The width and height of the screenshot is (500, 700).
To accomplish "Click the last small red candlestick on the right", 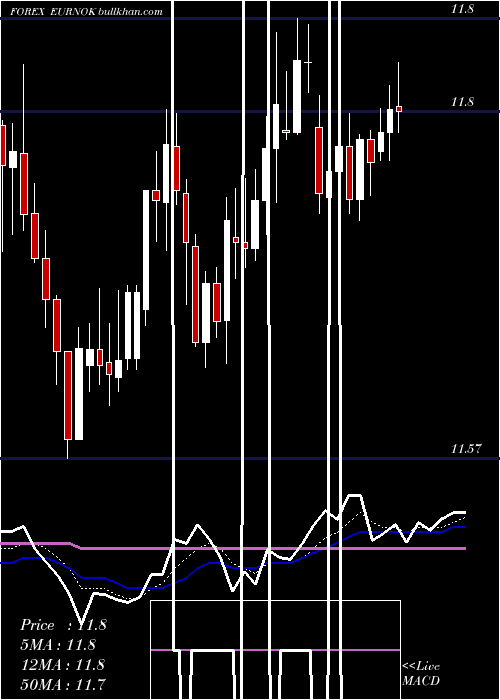I will (x=399, y=109).
